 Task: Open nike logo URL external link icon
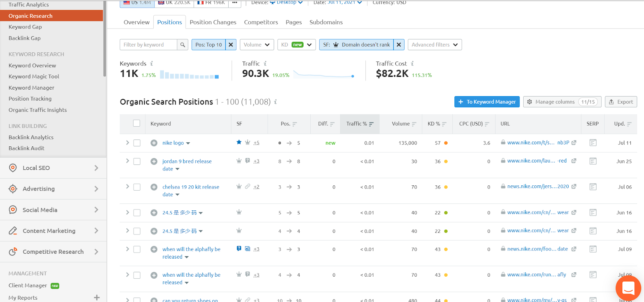(x=574, y=143)
